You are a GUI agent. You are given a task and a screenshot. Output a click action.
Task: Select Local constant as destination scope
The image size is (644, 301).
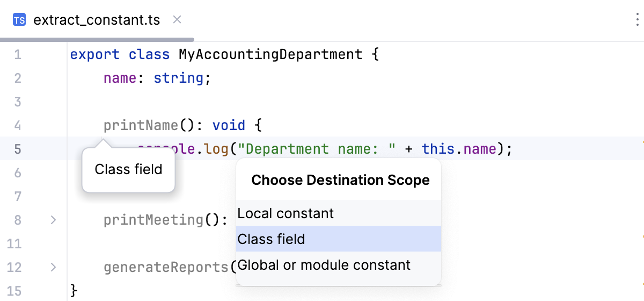pyautogui.click(x=286, y=213)
